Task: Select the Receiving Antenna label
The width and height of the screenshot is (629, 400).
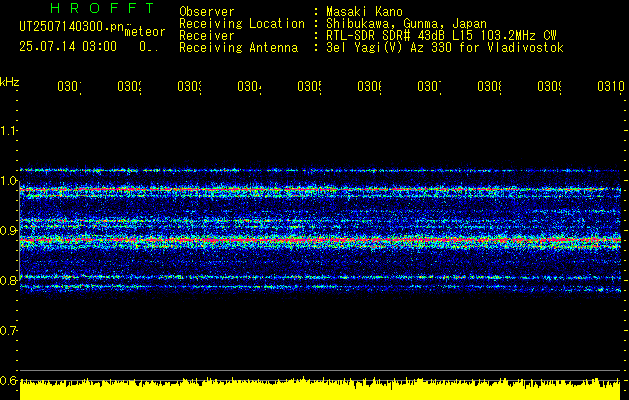Action: coord(239,48)
